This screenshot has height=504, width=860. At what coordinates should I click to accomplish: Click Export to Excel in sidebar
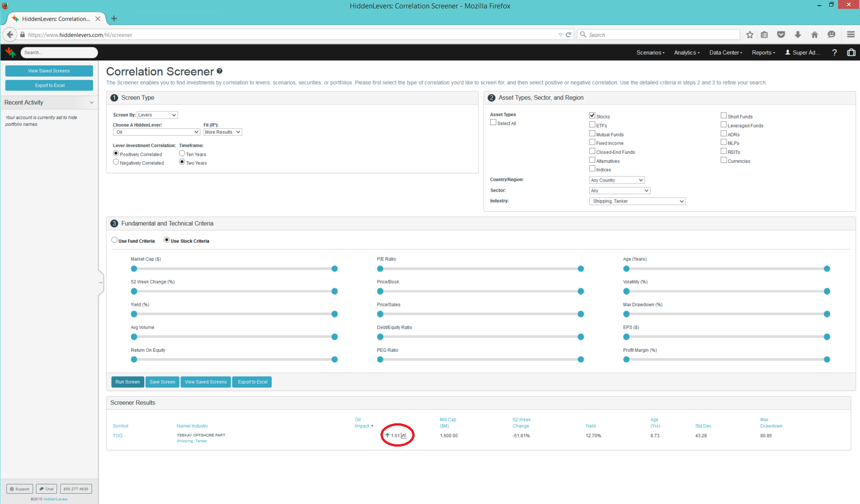pyautogui.click(x=49, y=85)
